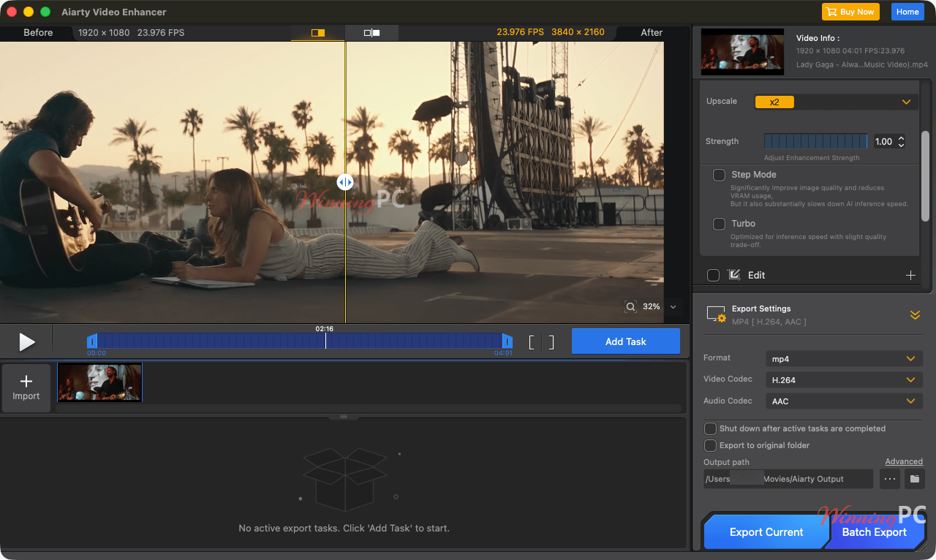Click Batch Export button
This screenshot has height=560, width=936.
(875, 532)
